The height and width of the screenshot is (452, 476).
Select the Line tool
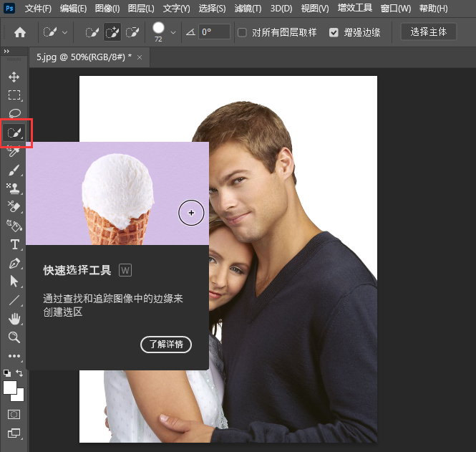(x=14, y=300)
